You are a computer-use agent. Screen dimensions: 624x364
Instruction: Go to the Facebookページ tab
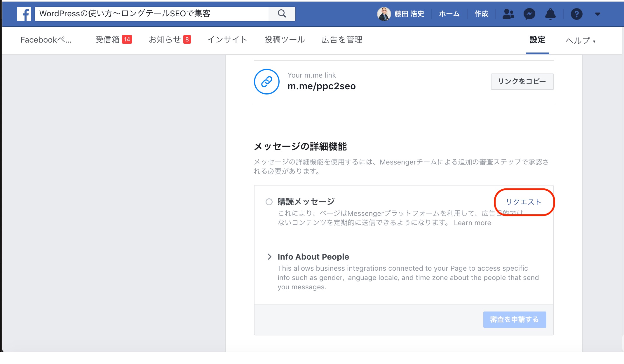(46, 40)
